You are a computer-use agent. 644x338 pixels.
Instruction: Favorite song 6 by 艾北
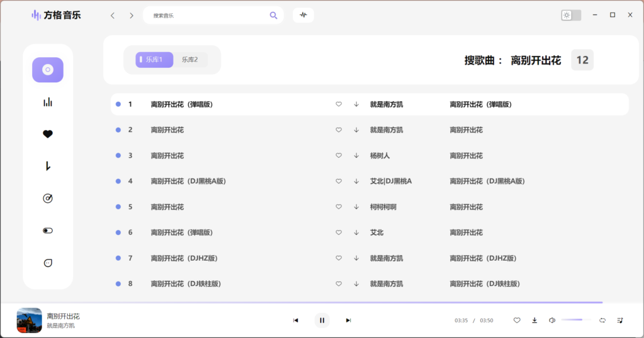pos(338,232)
